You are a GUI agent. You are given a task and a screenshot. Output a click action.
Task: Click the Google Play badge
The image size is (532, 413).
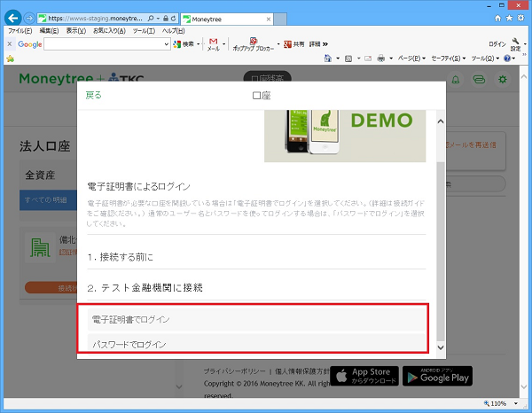tap(437, 376)
